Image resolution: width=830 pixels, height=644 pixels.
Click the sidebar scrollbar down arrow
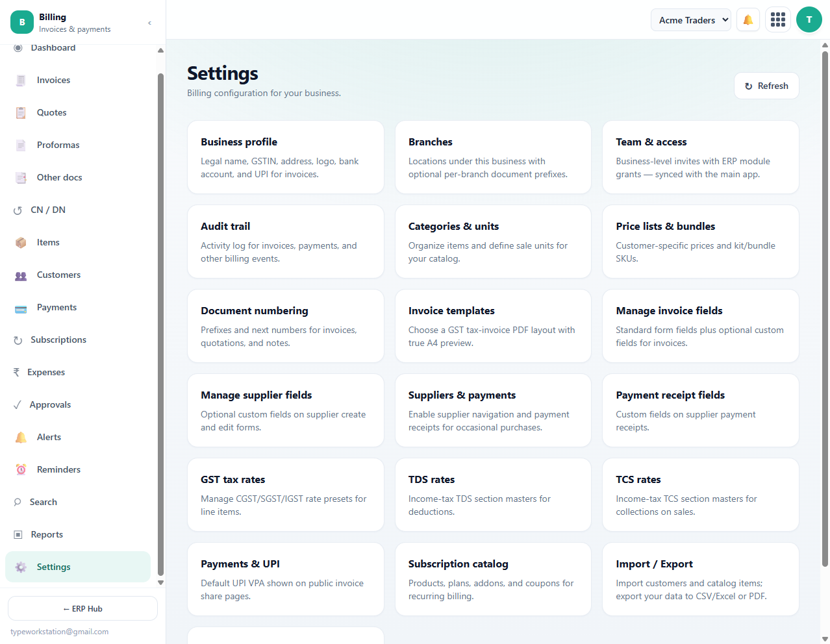[160, 582]
